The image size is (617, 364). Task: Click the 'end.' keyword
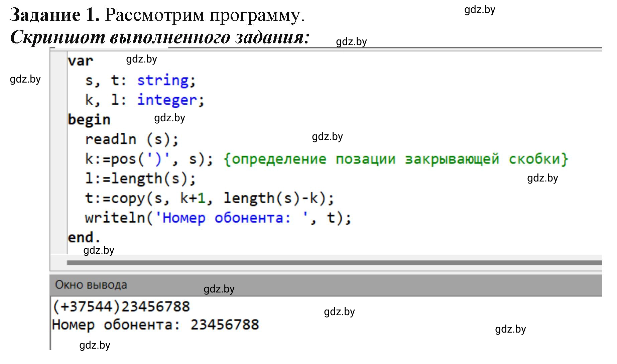coord(84,238)
